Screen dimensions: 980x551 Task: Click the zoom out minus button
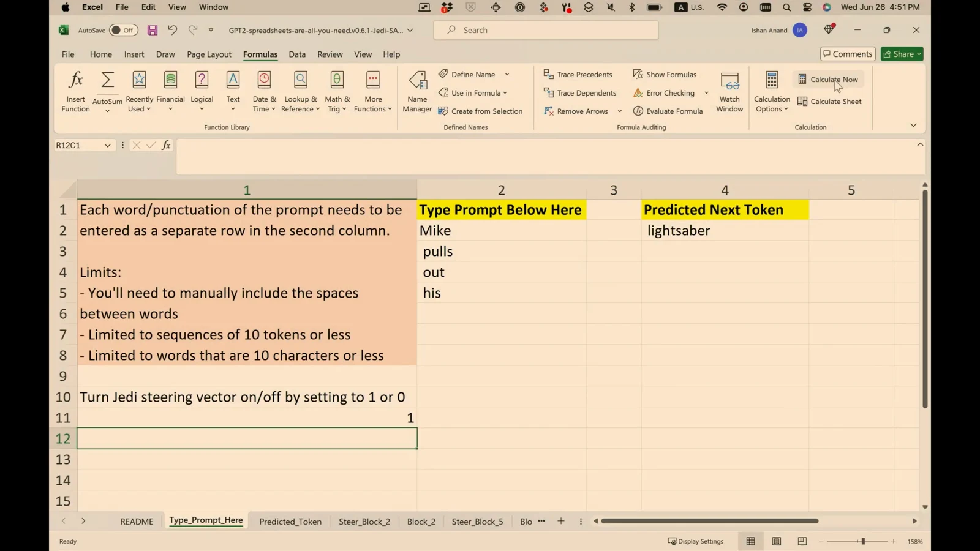pyautogui.click(x=821, y=541)
